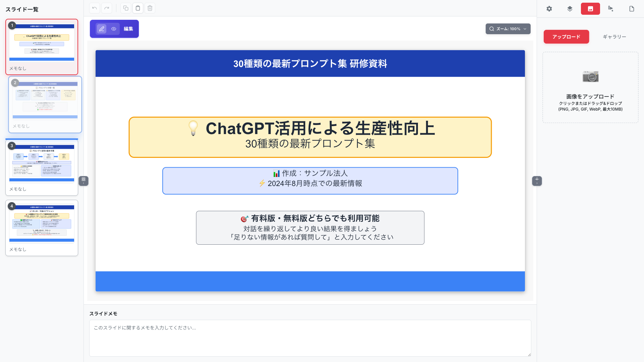The image size is (644, 362).
Task: Click the bar chart emoji on slide
Action: 276,174
